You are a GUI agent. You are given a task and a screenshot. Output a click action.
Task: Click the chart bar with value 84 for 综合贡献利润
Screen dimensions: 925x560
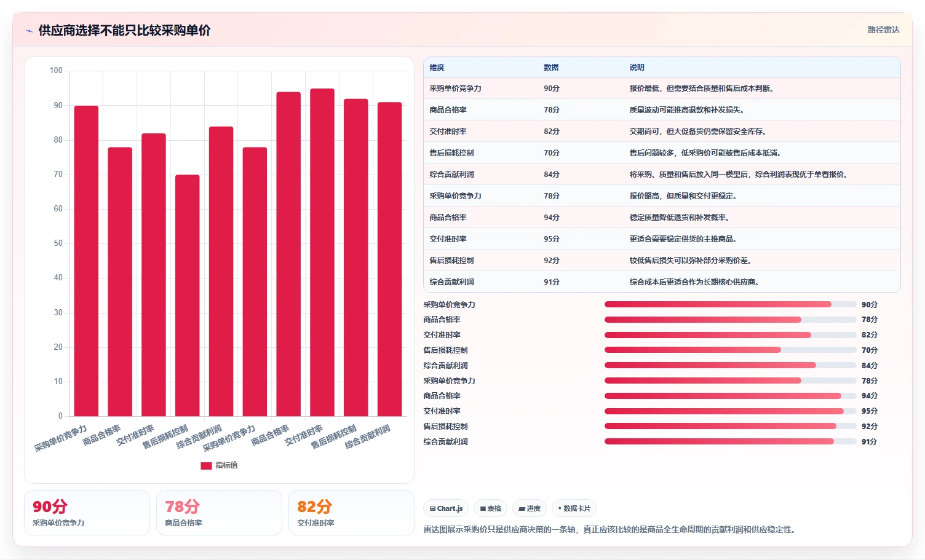[221, 272]
